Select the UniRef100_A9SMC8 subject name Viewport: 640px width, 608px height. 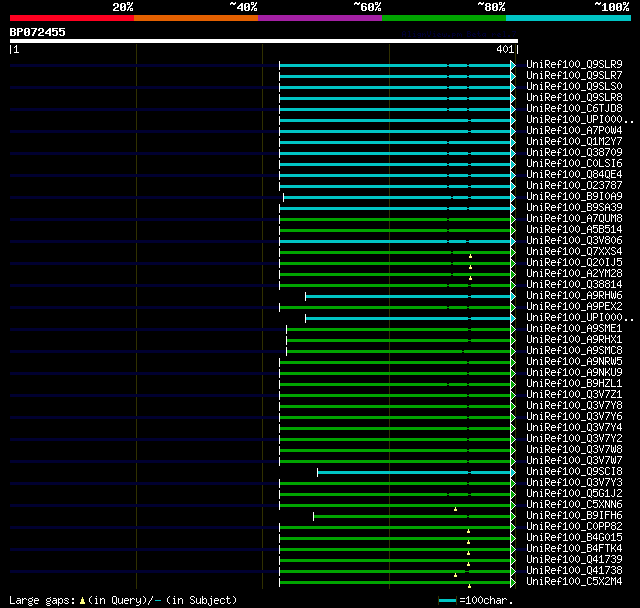pyautogui.click(x=574, y=351)
